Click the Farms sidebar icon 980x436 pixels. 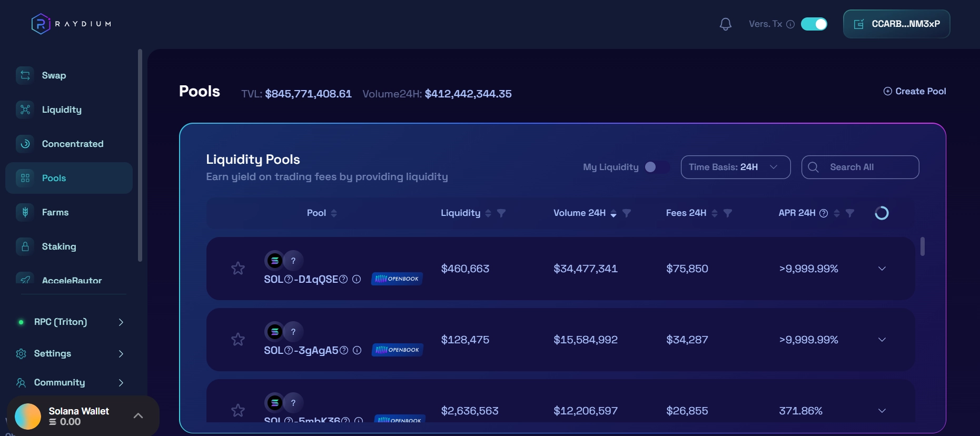25,212
